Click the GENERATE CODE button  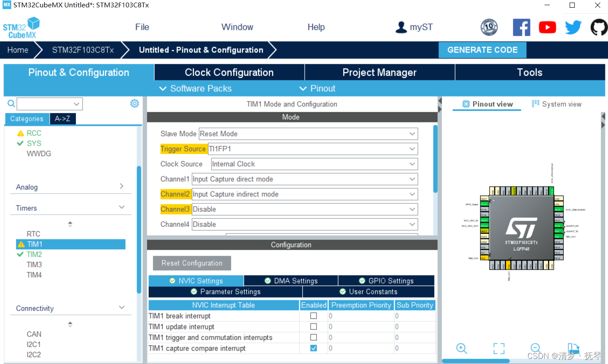click(x=483, y=50)
